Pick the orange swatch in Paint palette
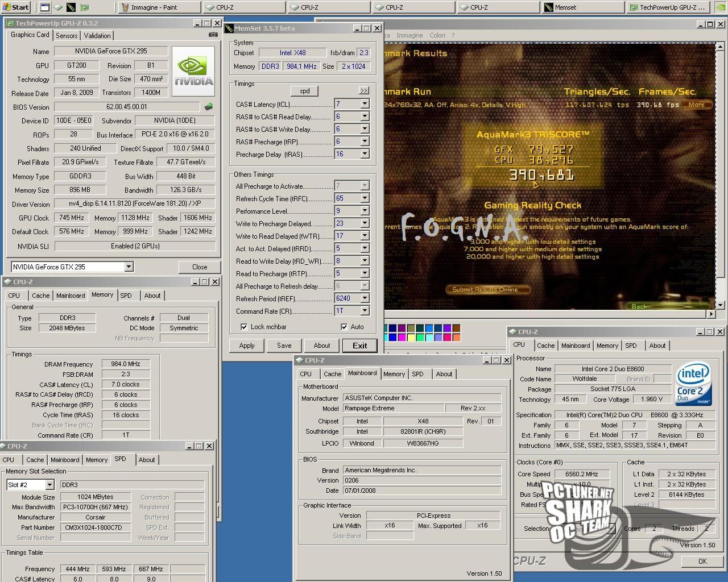The height and width of the screenshot is (582, 728). coord(457,337)
